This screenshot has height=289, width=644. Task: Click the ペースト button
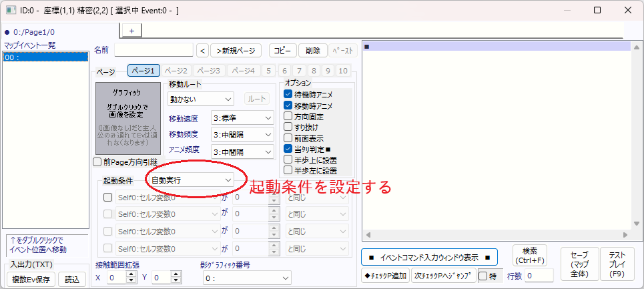[343, 51]
